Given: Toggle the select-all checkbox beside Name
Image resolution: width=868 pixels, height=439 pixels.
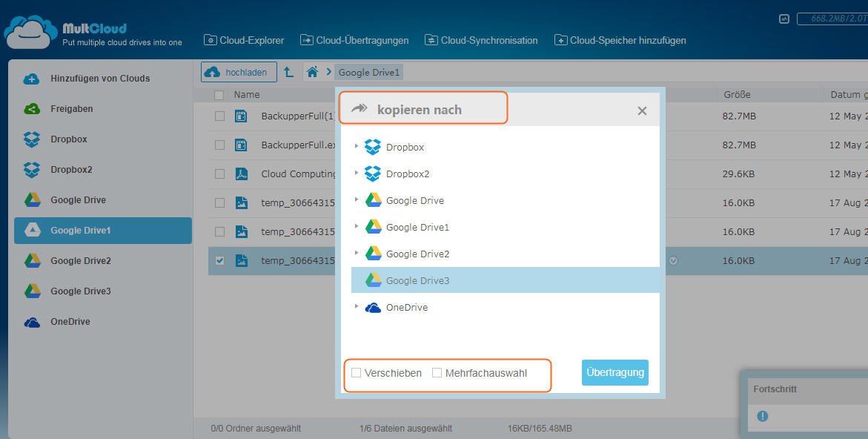Looking at the screenshot, I should (219, 95).
